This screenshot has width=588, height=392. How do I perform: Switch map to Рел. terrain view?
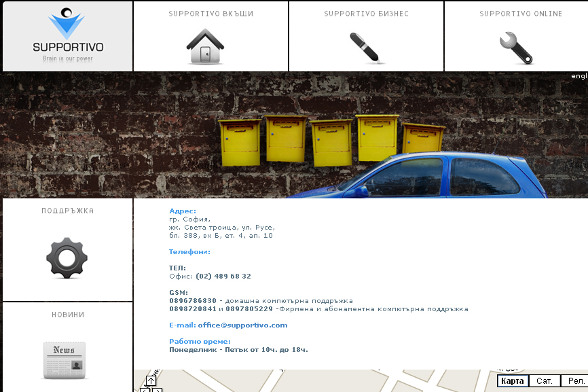pos(576,381)
